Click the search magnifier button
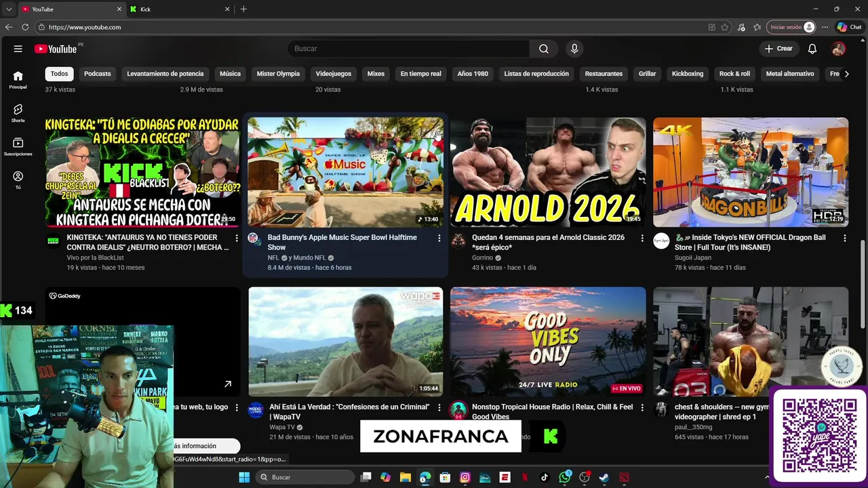This screenshot has height=488, width=868. 544,49
